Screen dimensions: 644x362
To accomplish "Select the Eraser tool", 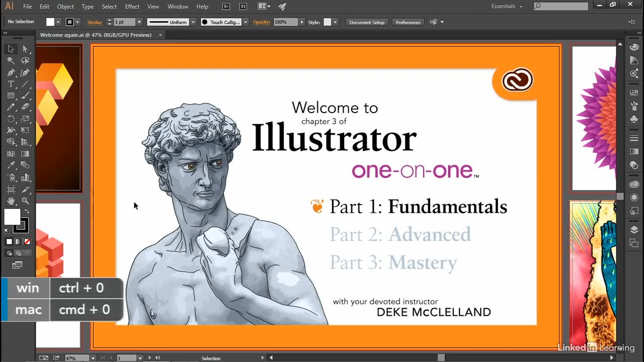I will [x=25, y=107].
